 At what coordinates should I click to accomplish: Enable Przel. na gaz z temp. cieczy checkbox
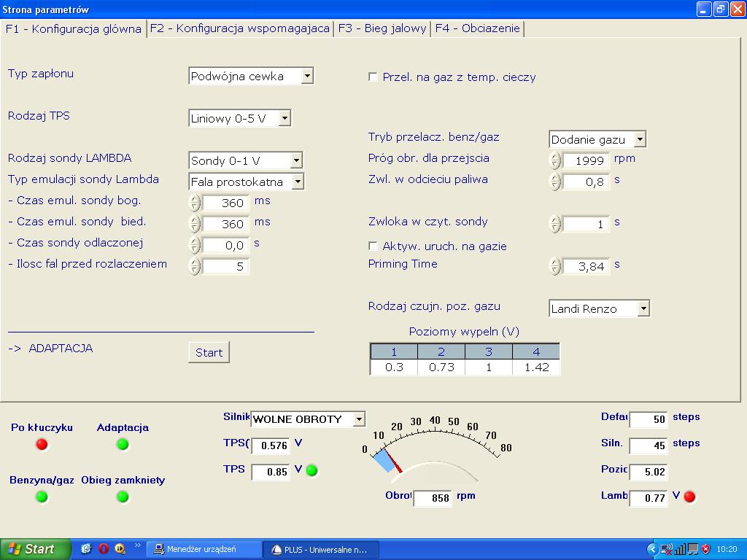pyautogui.click(x=373, y=77)
